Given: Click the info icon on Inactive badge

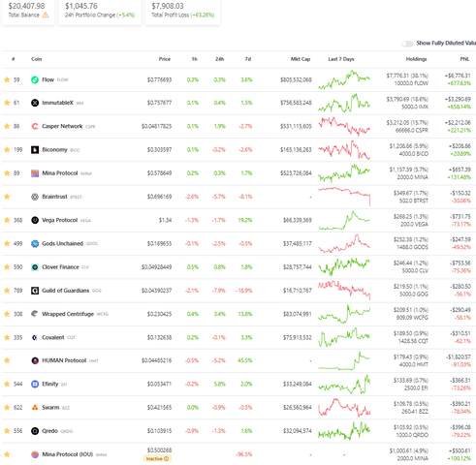Looking at the screenshot, I should (x=166, y=458).
